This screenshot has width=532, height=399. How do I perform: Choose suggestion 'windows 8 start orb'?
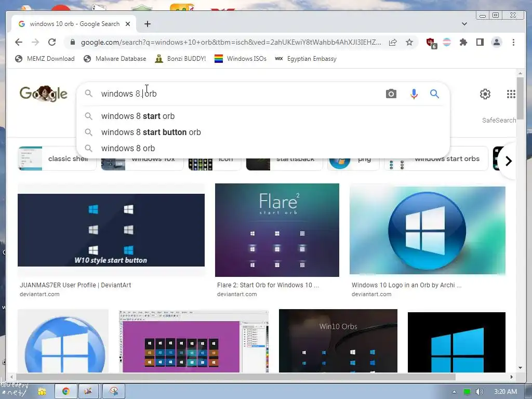click(x=263, y=116)
